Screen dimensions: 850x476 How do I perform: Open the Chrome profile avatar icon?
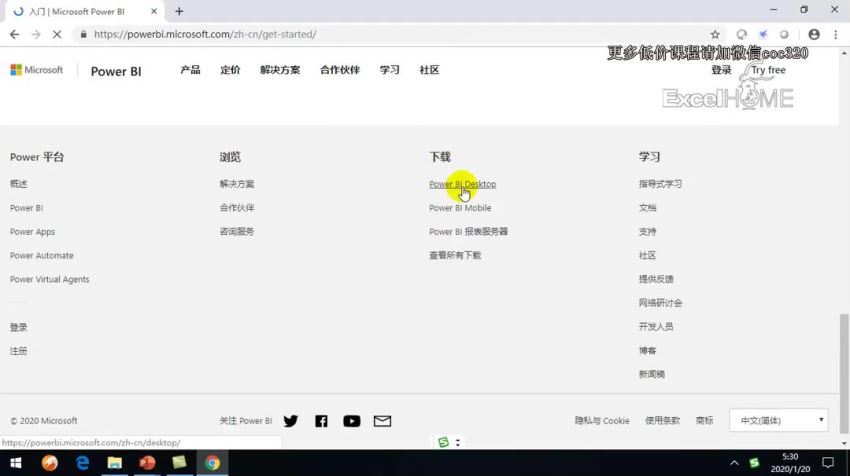814,34
